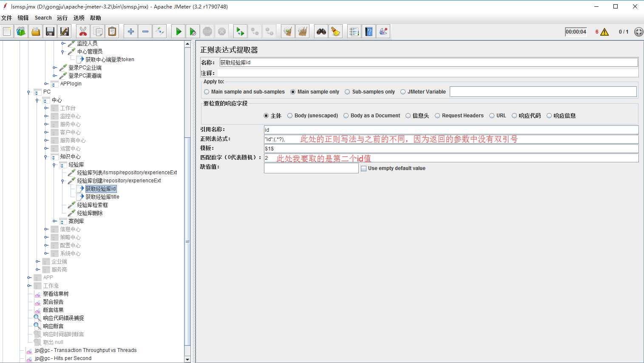
Task: Open the Function Helper dialog icon
Action: click(354, 31)
